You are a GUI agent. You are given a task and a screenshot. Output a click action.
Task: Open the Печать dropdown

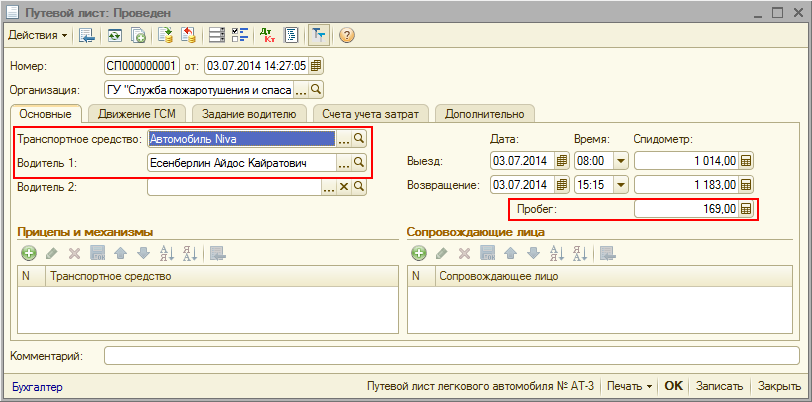coord(630,386)
